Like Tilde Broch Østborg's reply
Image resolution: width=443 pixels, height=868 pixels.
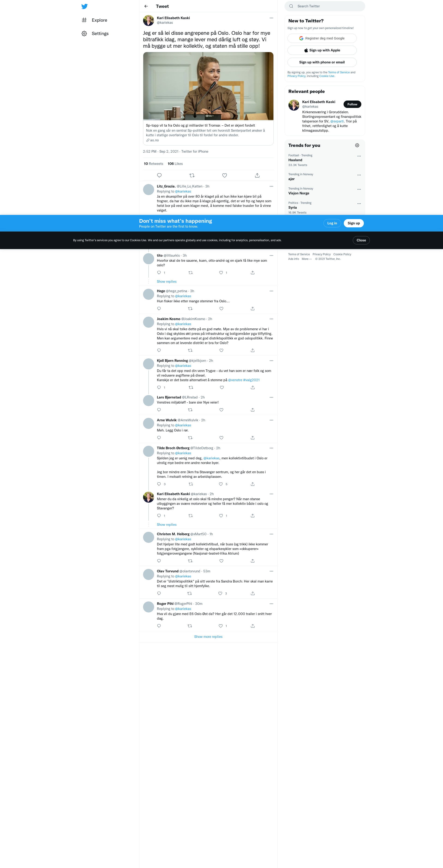coord(221,485)
